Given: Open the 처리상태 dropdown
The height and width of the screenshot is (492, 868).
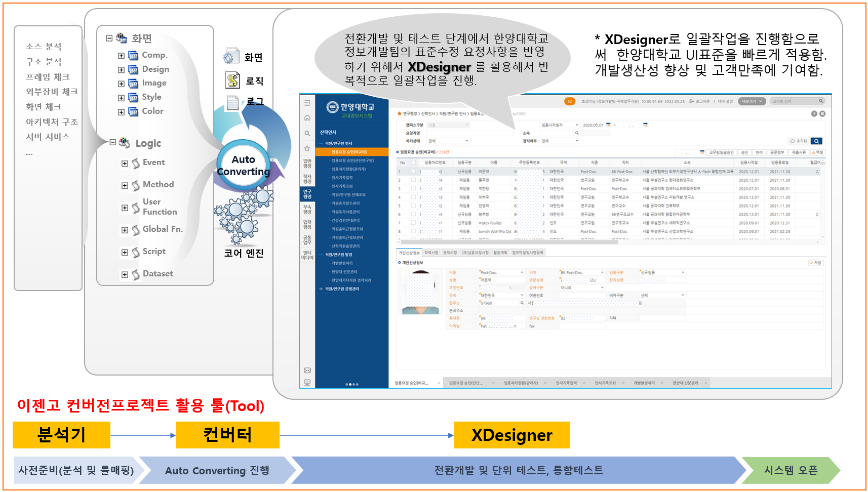Looking at the screenshot, I should click(x=448, y=141).
